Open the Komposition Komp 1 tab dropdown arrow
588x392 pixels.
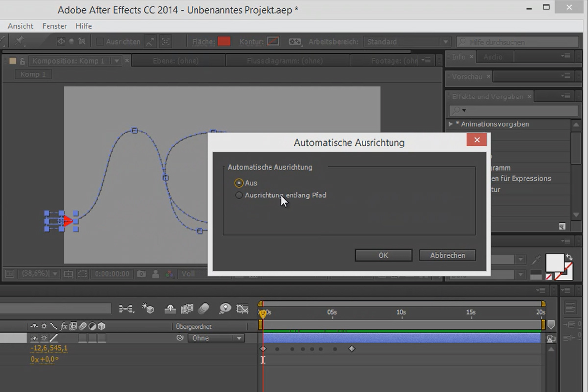117,61
